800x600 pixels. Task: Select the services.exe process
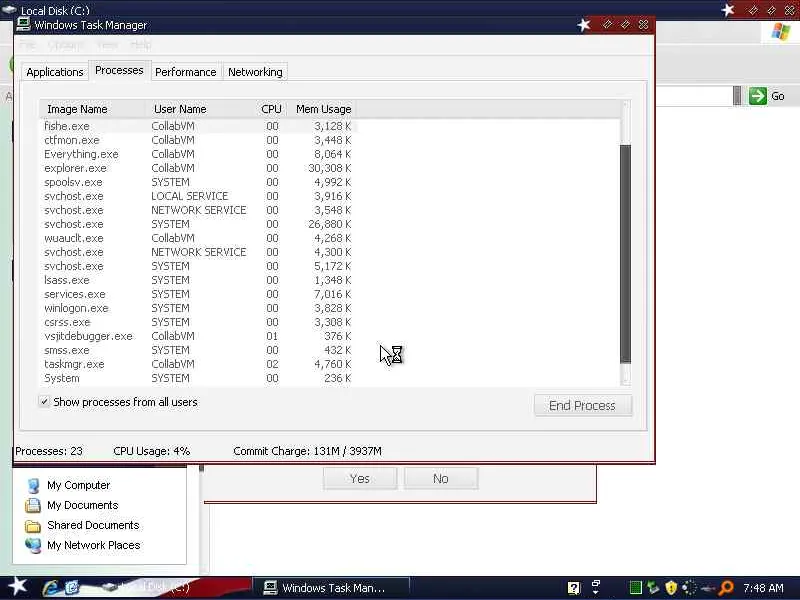tap(198, 294)
